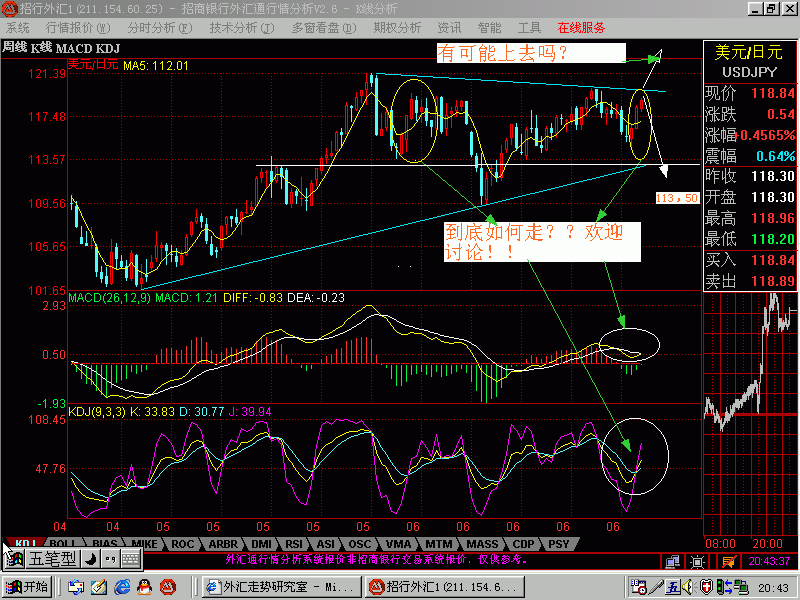
Task: Switch to the MASS indicator tab
Action: (482, 544)
